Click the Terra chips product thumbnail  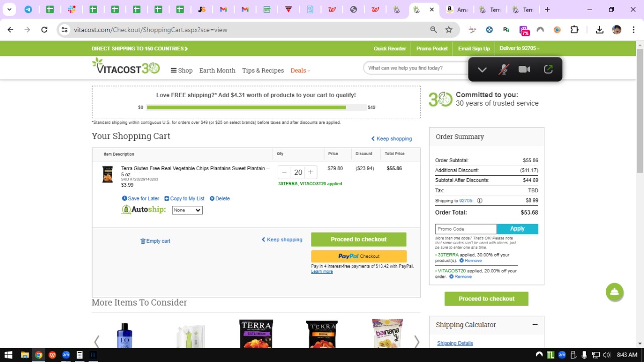pos(108,174)
